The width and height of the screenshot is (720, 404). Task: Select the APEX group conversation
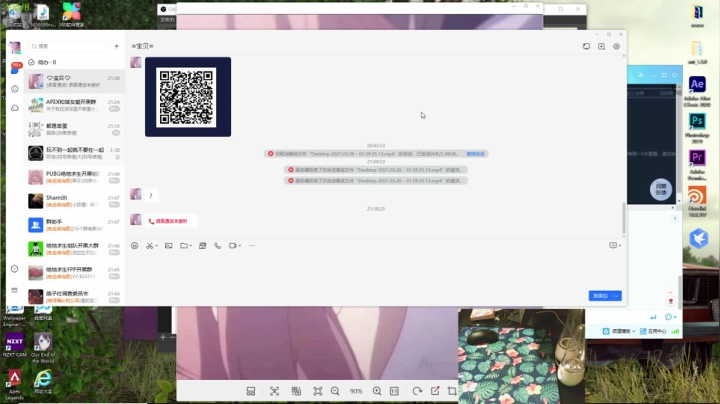click(x=74, y=105)
